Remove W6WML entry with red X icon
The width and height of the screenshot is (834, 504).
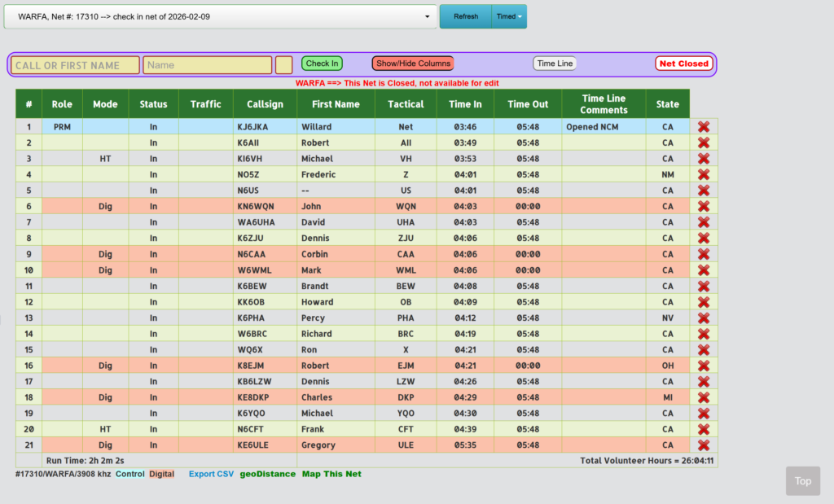pos(704,270)
